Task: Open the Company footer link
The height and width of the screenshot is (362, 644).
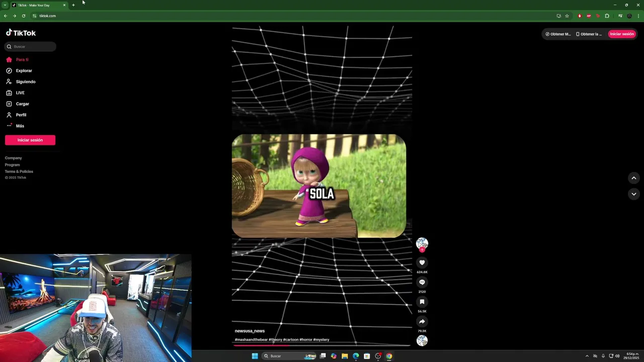Action: coord(14,158)
